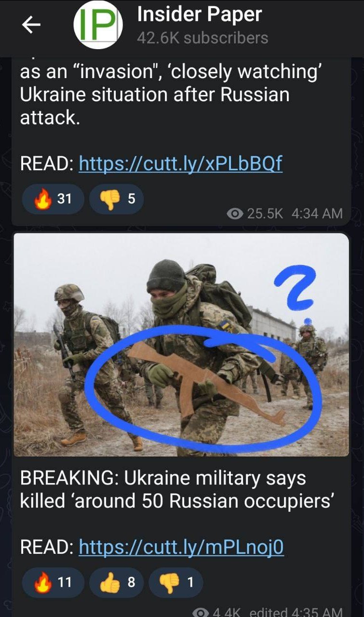364x617 pixels.
Task: Tap the back arrow icon
Action: click(31, 26)
